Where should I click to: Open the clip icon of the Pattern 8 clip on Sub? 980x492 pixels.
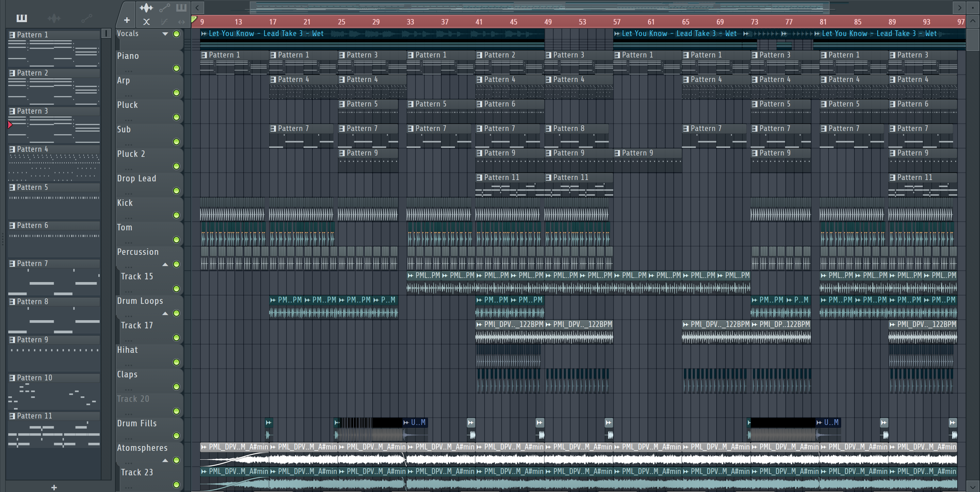549,129
